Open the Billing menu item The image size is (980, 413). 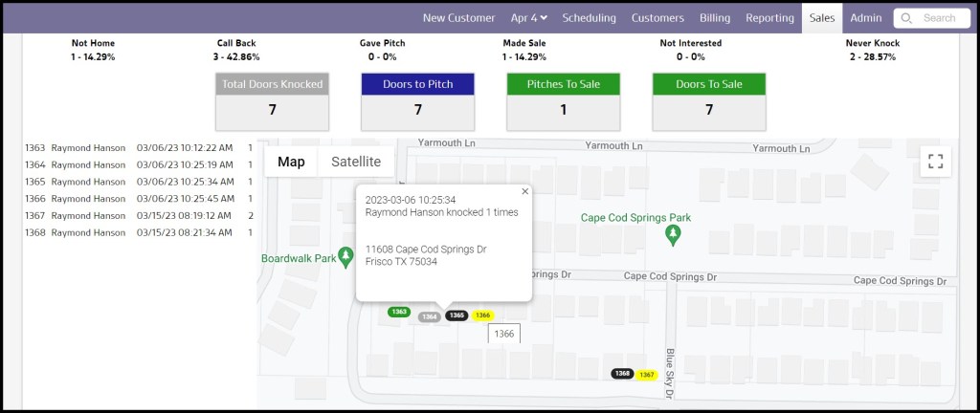pos(714,17)
